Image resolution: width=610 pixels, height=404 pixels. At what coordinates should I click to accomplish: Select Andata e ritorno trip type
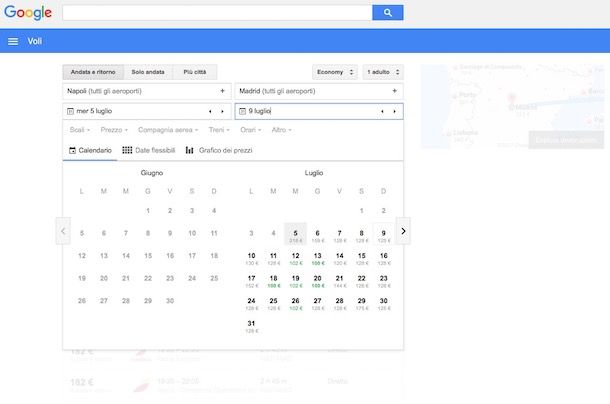point(93,72)
